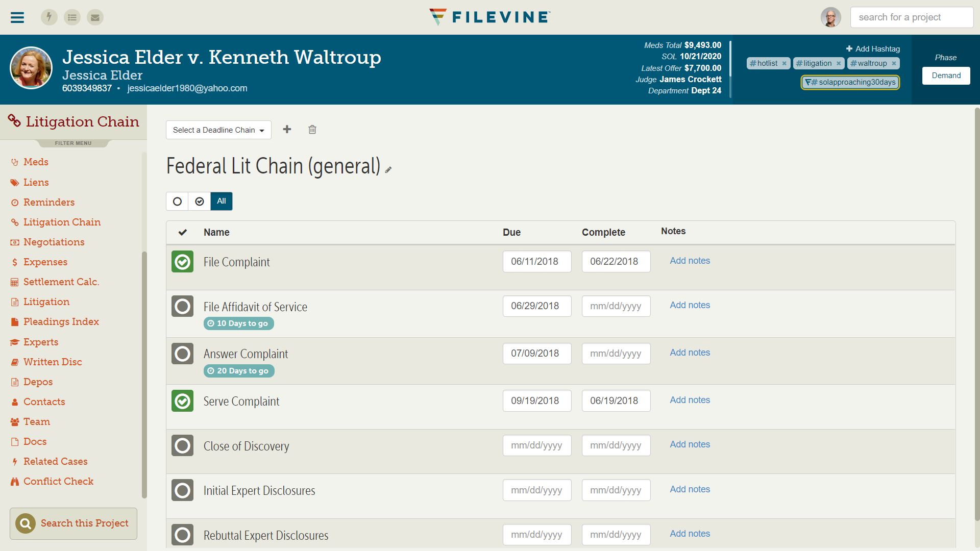Click the checkmark column header icon
This screenshot has height=551, width=980.
pos(182,233)
